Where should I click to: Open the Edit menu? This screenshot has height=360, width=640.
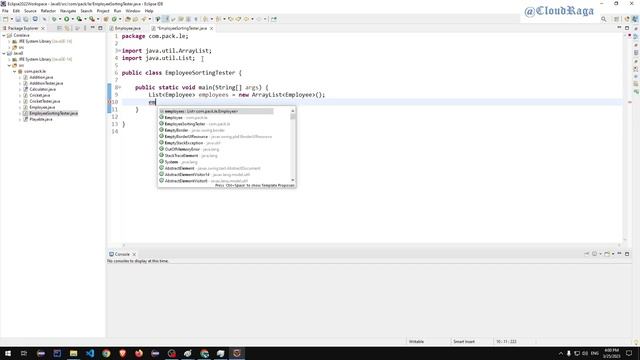(16, 11)
